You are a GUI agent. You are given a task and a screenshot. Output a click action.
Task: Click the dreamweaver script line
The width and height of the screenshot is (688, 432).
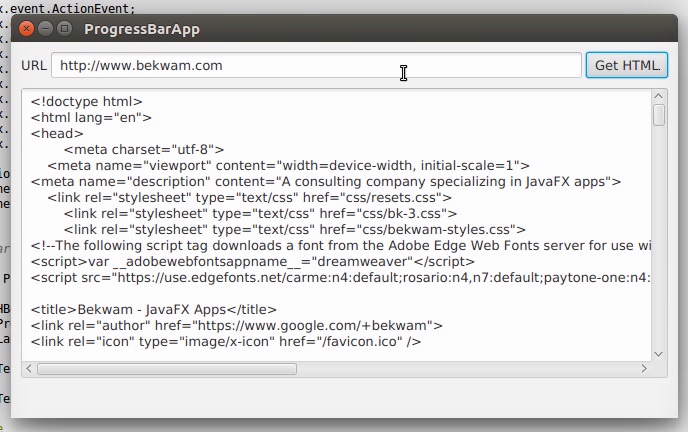point(252,261)
